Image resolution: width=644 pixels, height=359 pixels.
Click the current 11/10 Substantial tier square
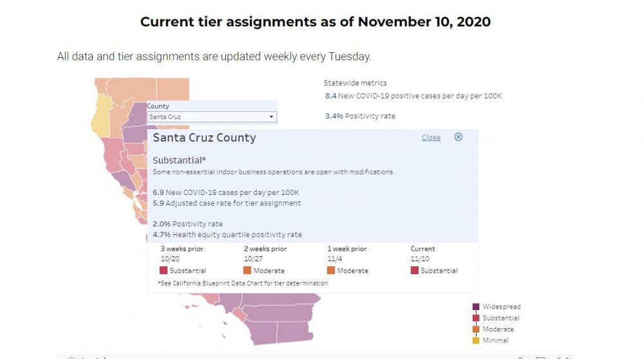click(415, 271)
